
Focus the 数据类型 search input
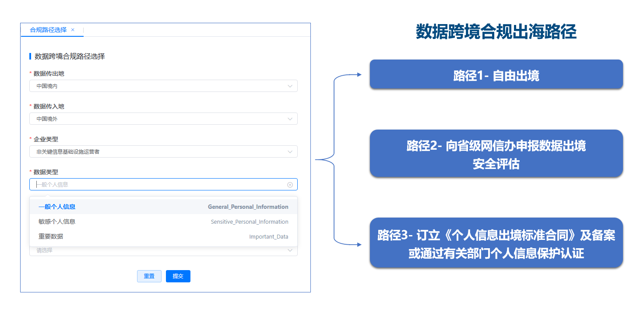(158, 185)
